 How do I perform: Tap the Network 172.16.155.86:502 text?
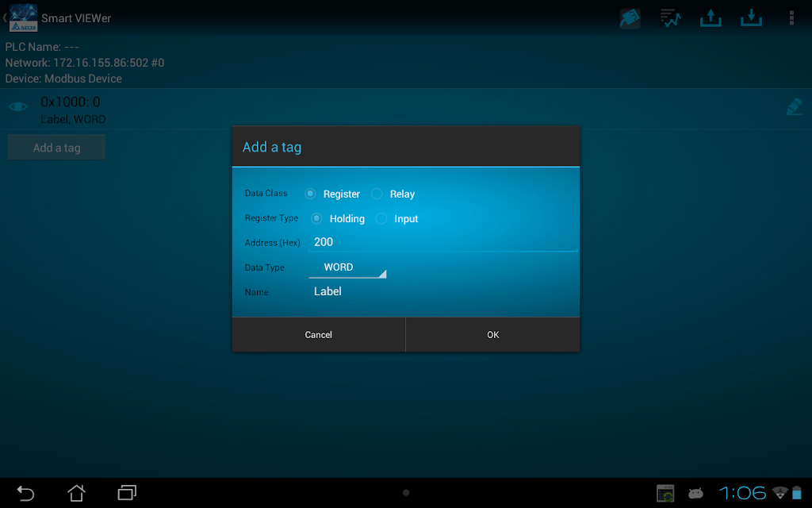pos(85,63)
